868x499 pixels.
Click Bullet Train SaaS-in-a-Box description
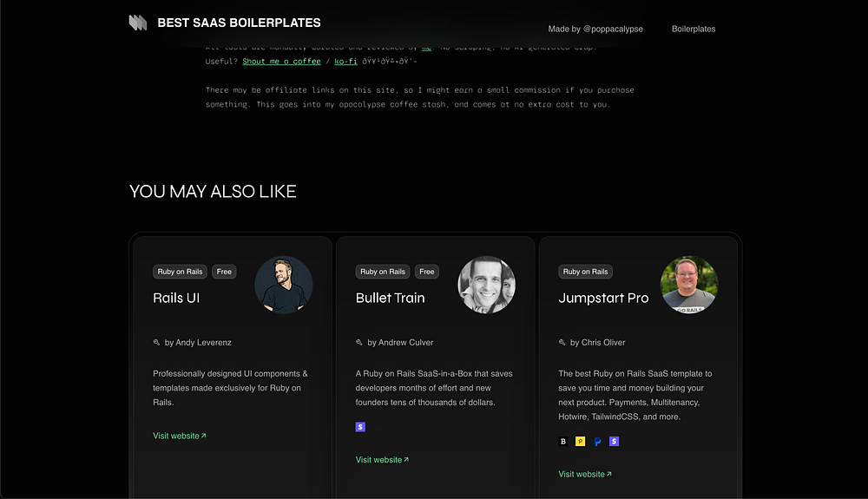tap(434, 388)
